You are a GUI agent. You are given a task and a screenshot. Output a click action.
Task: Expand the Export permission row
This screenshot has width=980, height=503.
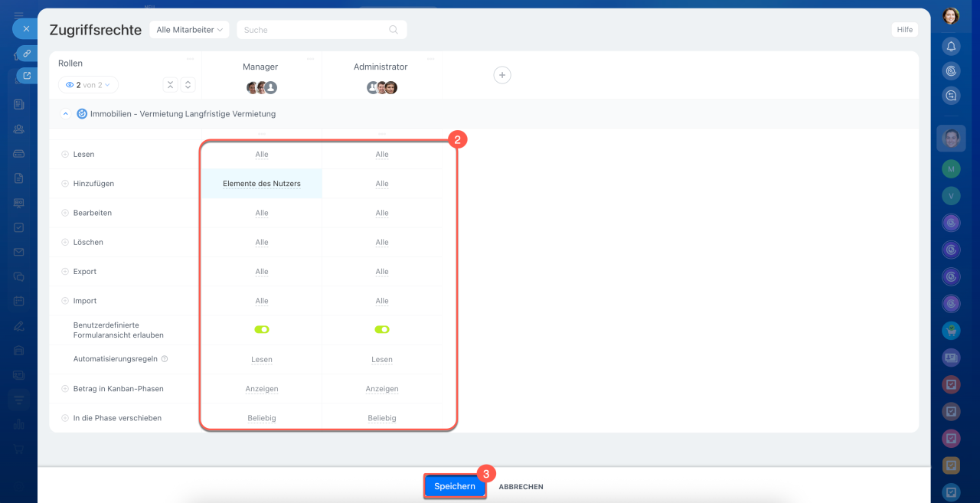point(65,271)
